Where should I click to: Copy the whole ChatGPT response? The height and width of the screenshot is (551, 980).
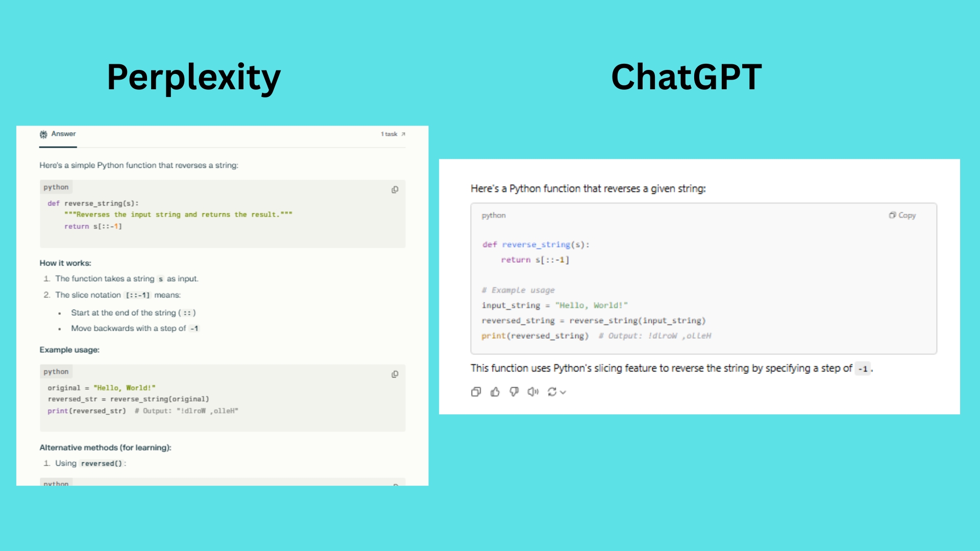[x=476, y=392]
